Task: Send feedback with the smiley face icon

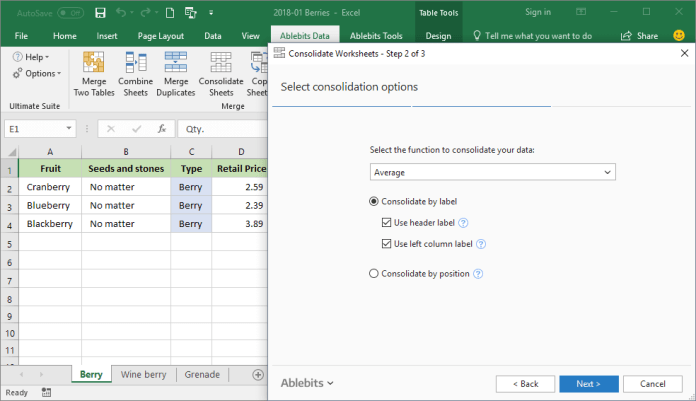Action: point(679,36)
